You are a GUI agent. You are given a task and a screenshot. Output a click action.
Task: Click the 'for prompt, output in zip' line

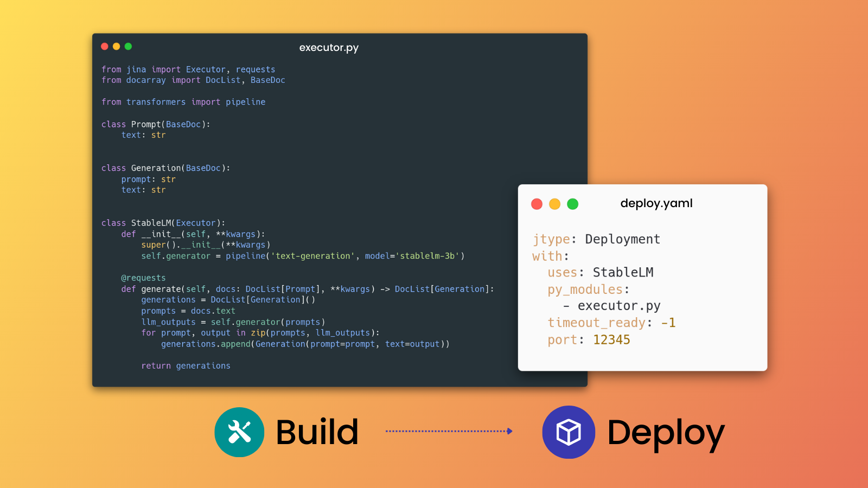[260, 333]
